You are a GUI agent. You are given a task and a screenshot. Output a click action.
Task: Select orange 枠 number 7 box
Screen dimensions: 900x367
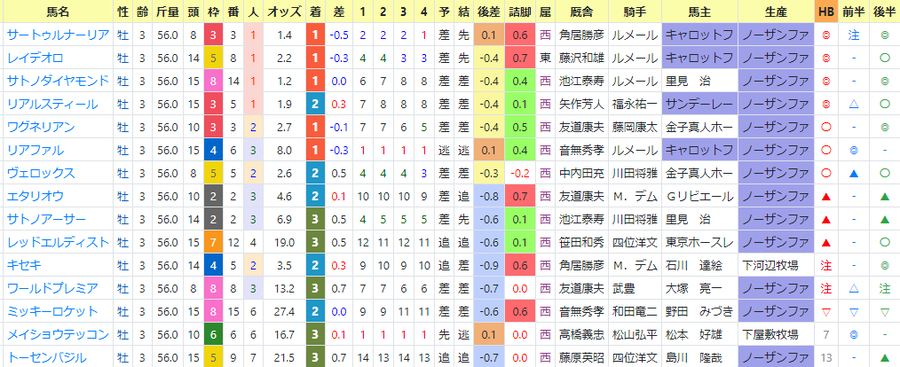click(x=213, y=242)
